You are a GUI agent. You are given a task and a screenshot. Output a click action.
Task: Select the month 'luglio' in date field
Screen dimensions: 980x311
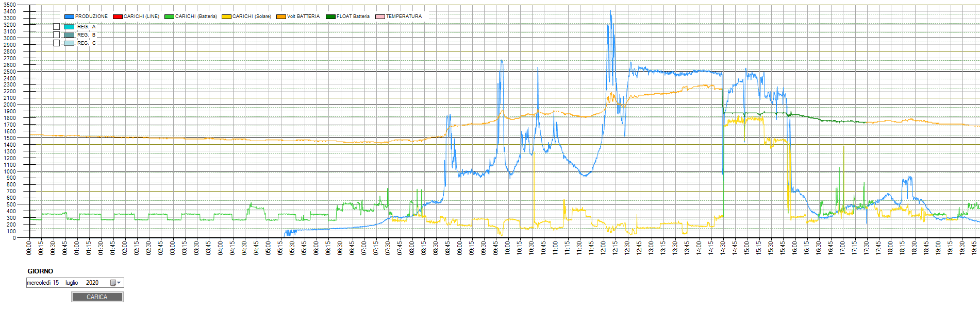[x=72, y=283]
